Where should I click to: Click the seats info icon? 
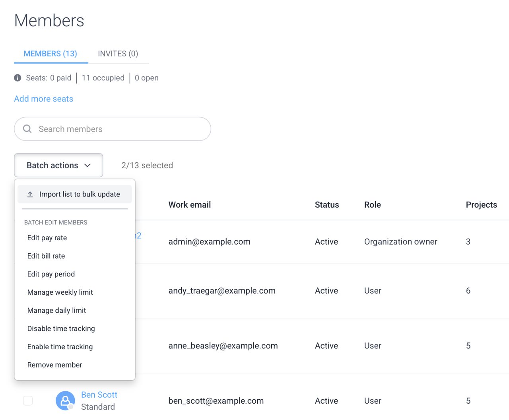[x=17, y=78]
